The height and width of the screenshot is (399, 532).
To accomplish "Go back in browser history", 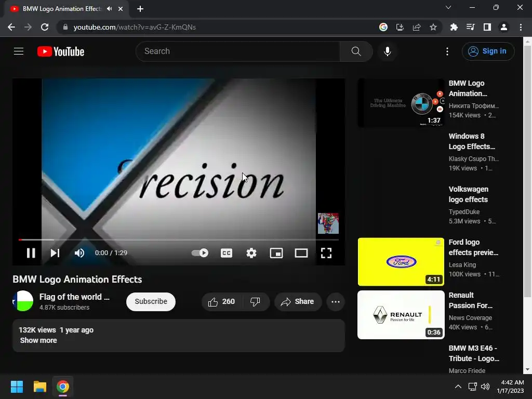I will (11, 27).
